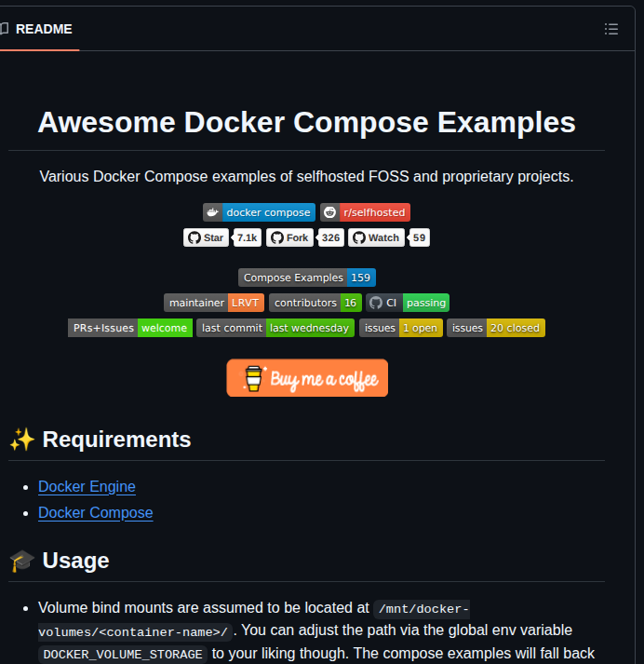Click the Docker whale icon in badge

[212, 212]
